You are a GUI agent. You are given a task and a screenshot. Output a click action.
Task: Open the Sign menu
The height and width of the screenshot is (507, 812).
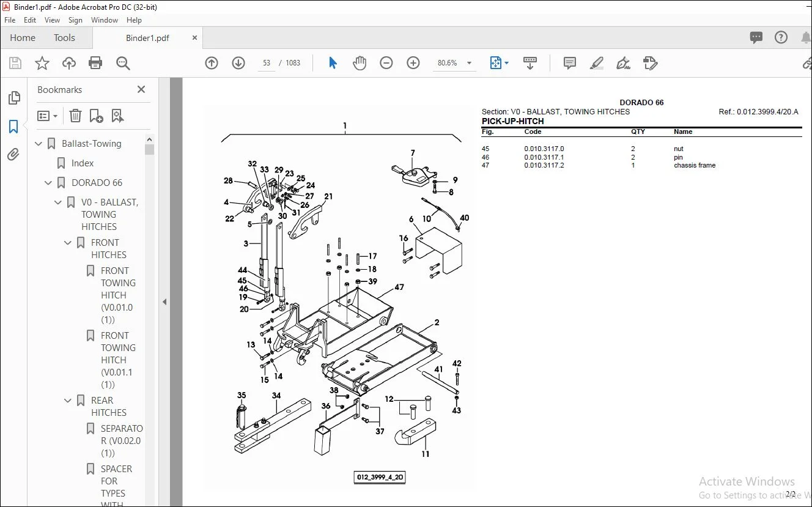tap(75, 20)
